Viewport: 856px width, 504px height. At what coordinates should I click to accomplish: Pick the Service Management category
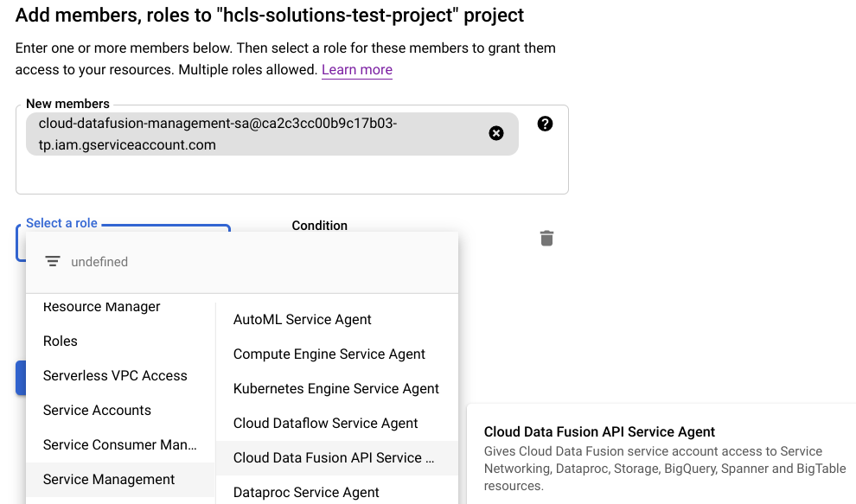(109, 480)
